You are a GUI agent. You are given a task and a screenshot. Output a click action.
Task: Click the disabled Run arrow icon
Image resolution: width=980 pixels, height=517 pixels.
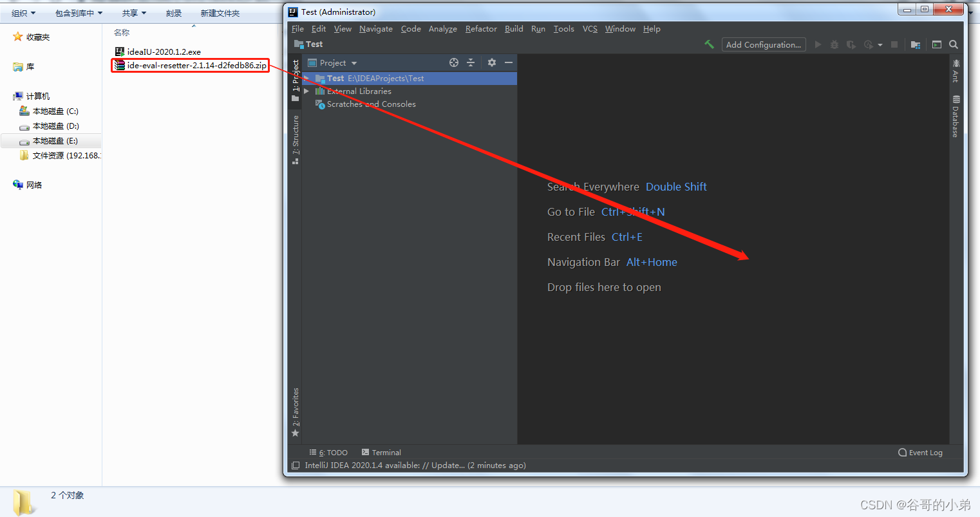point(818,44)
